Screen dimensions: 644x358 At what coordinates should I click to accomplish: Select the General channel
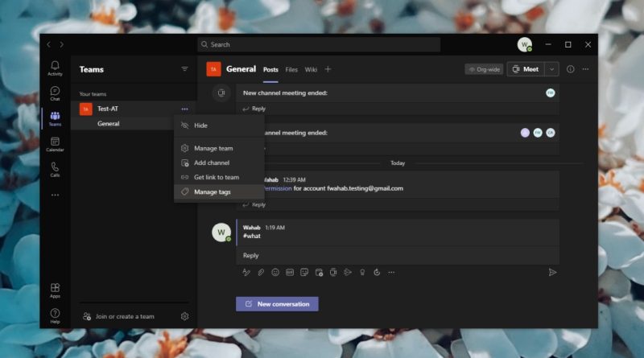tap(109, 124)
